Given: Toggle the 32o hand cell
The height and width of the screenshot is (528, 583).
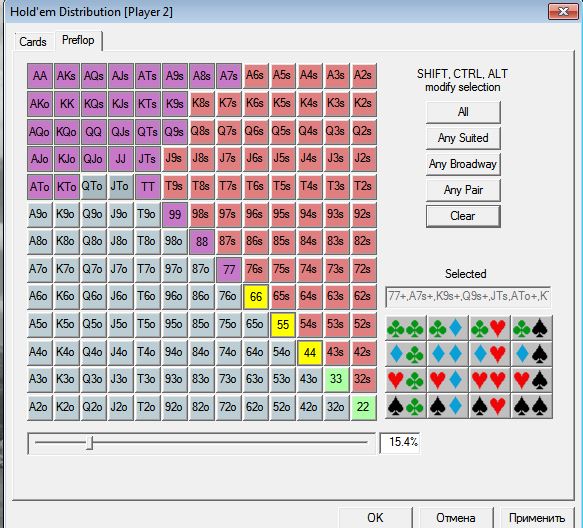Looking at the screenshot, I should pyautogui.click(x=336, y=407).
